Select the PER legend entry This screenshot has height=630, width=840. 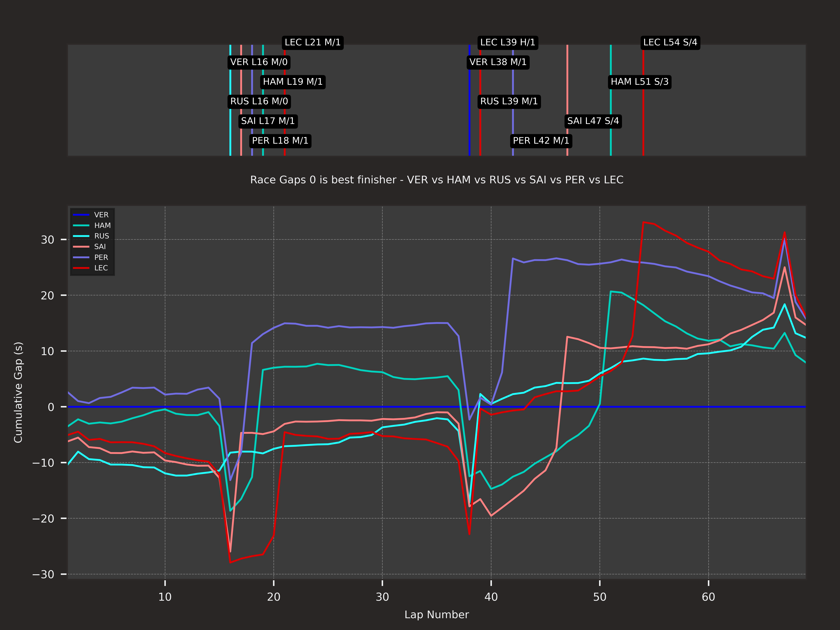pos(101,257)
